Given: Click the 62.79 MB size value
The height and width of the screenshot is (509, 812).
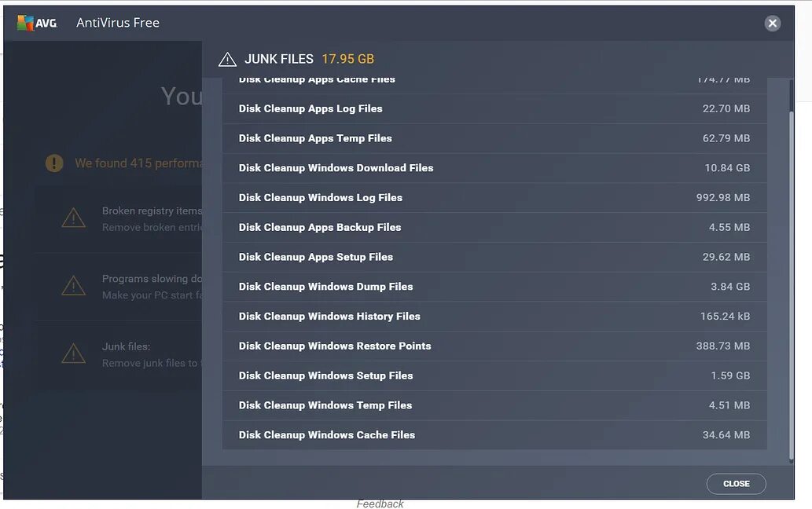Looking at the screenshot, I should [x=726, y=138].
